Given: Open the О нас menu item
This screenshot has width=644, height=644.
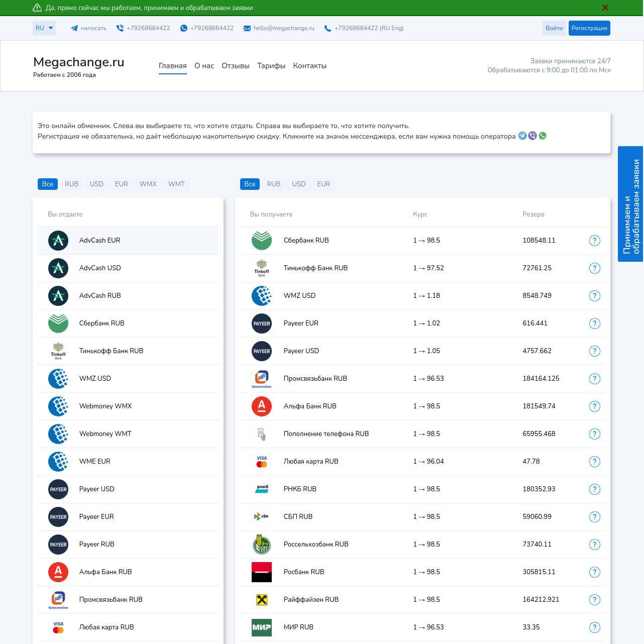Looking at the screenshot, I should (x=204, y=66).
